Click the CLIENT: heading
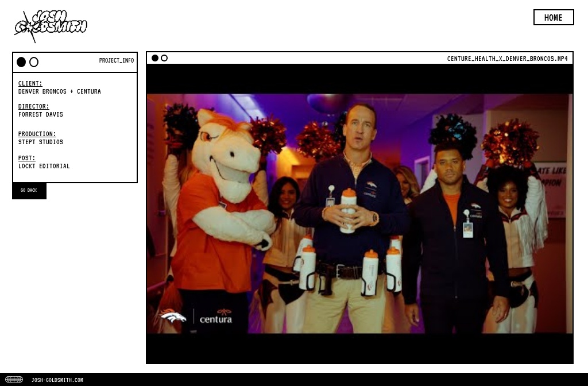The width and height of the screenshot is (588, 386). (x=30, y=83)
